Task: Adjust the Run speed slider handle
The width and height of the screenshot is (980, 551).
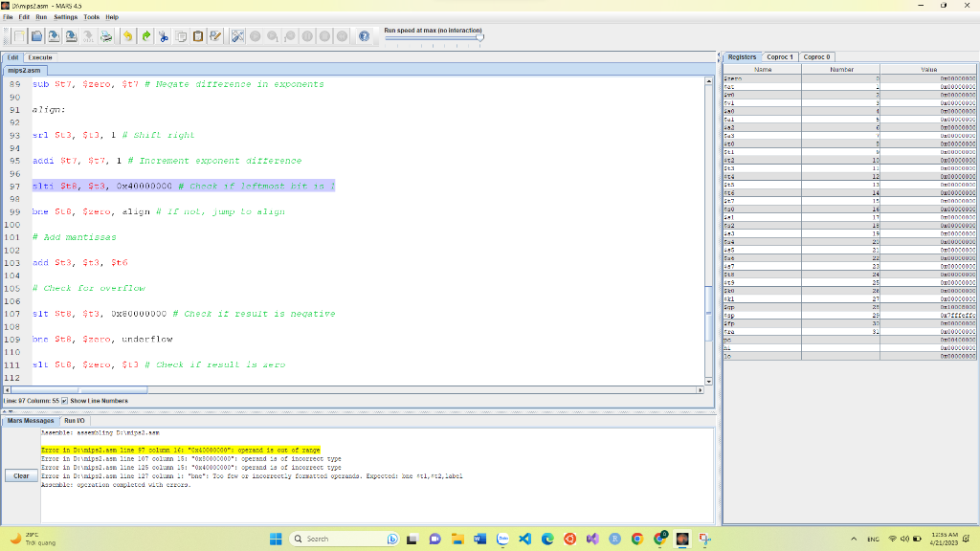Action: coord(480,38)
